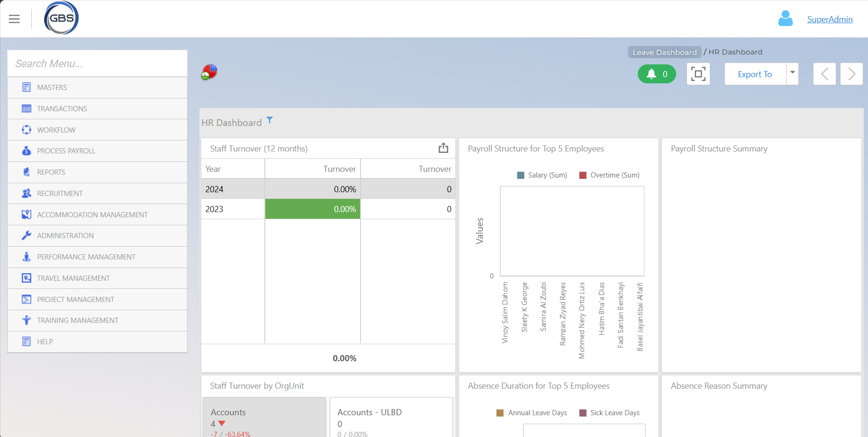
Task: Focus the Search Menu input field
Action: (x=97, y=63)
